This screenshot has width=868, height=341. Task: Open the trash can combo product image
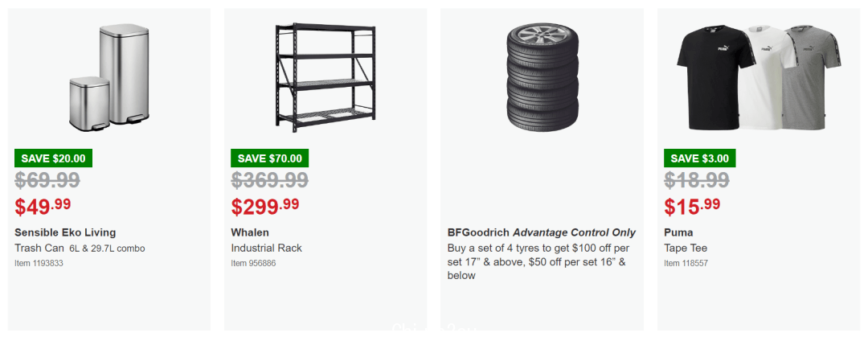[109, 77]
